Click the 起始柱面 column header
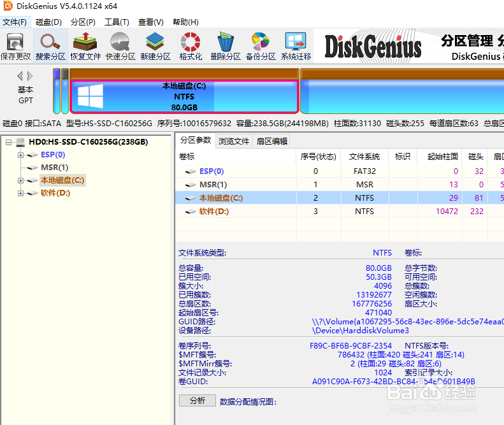Image resolution: width=504 pixels, height=425 pixels. 440,157
